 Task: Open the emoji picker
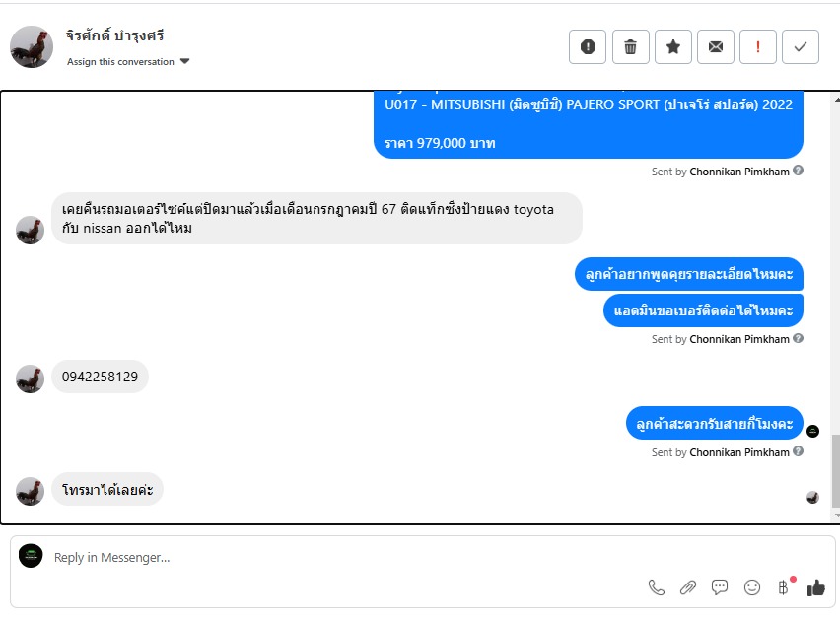coord(752,587)
